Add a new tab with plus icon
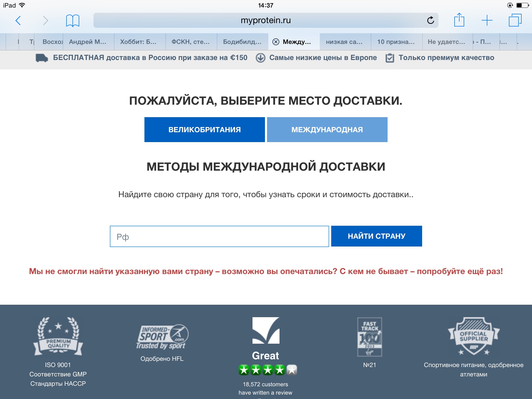 tap(487, 20)
